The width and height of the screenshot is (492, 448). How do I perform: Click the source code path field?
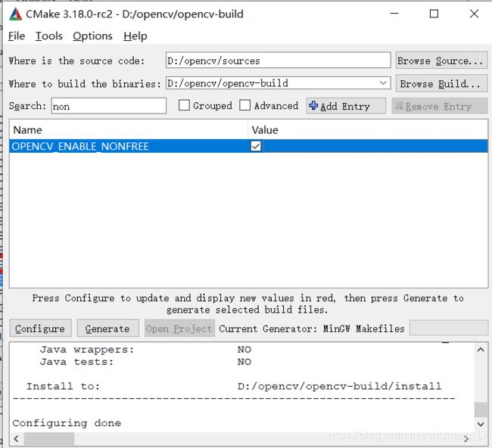[x=278, y=61]
